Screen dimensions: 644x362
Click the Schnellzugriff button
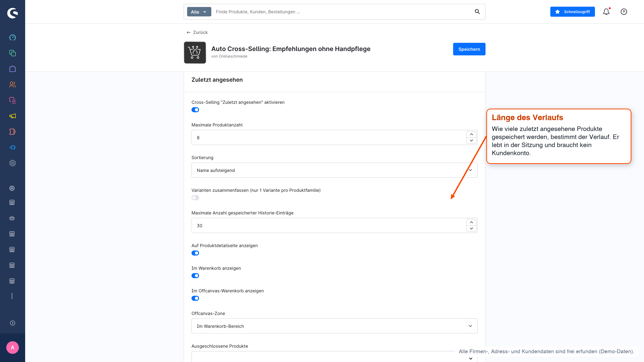tap(572, 12)
